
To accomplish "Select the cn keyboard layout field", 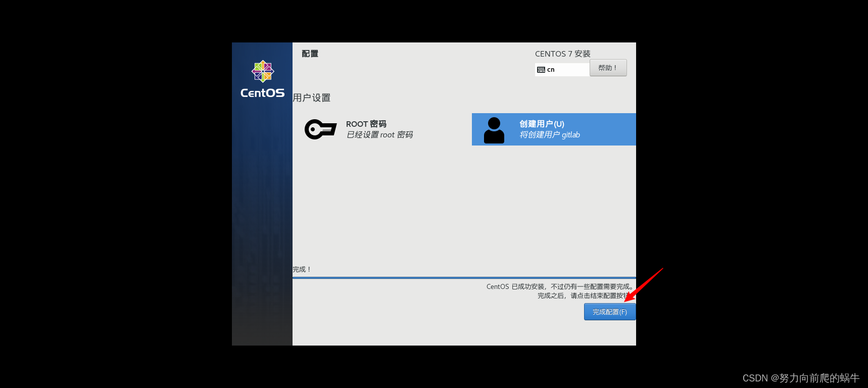I will 562,70.
